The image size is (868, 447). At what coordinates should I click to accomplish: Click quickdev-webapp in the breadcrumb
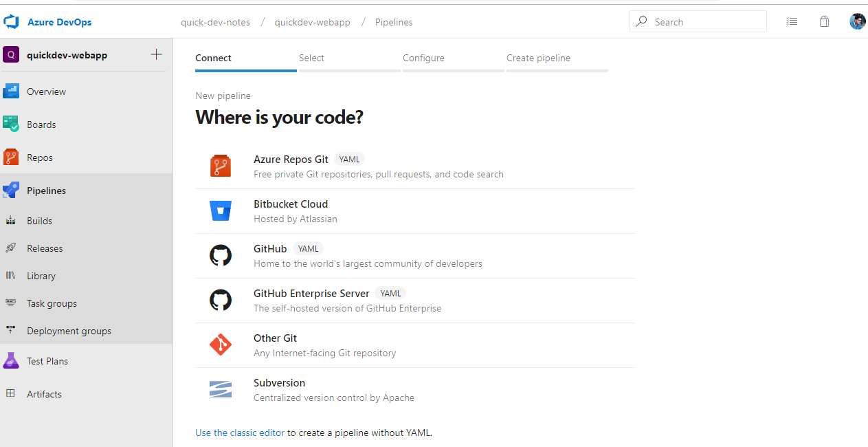[312, 22]
